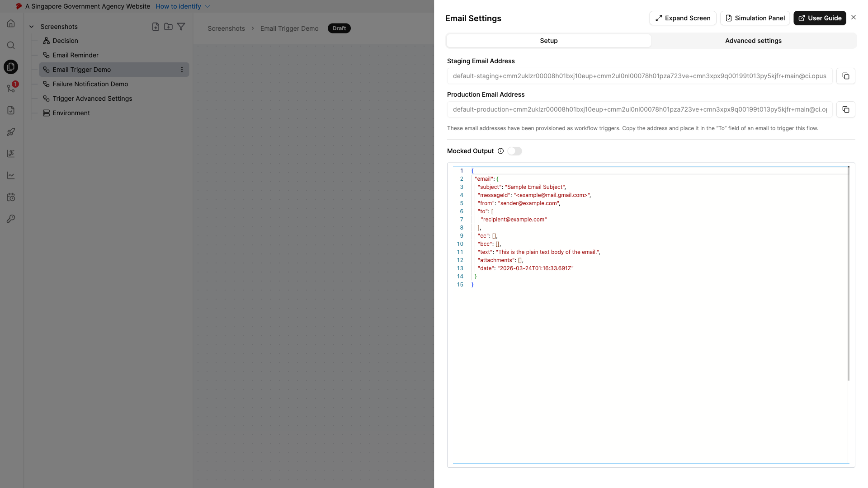Click the Staging Email Address field
The image size is (868, 488).
click(640, 76)
